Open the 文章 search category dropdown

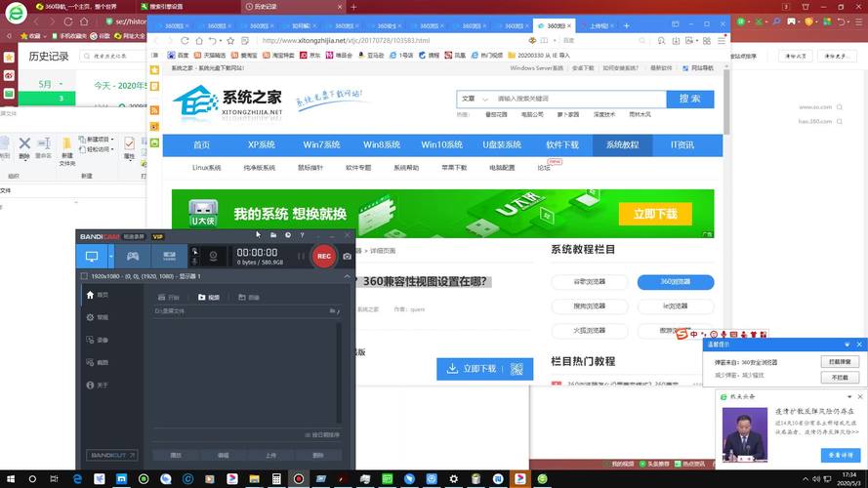point(473,99)
